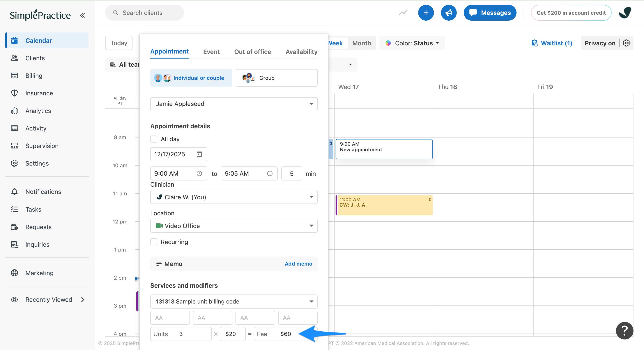Screen dimensions: 644x350
Task: Click the Units field showing 3
Action: coord(181,334)
